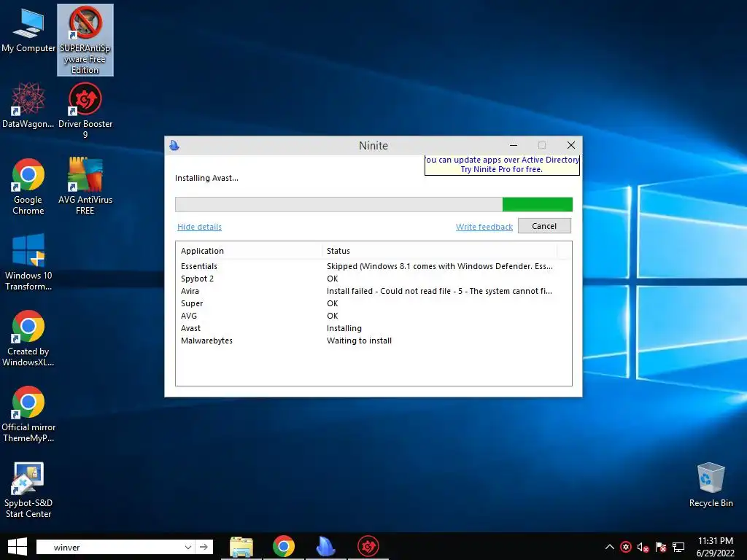Viewport: 747px width, 560px height.
Task: Open the muted volume tray icon
Action: (643, 547)
